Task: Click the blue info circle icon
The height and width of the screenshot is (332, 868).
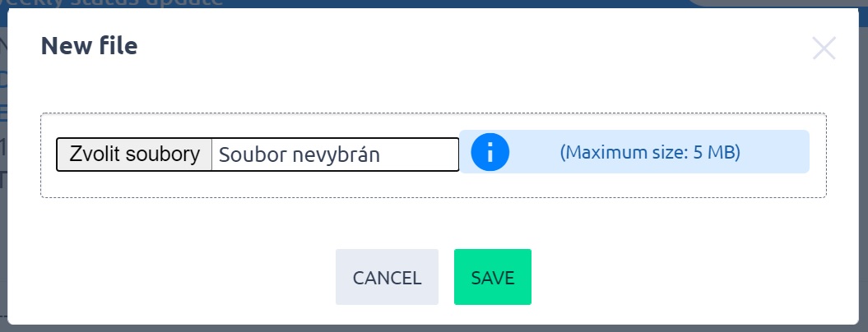Action: 490,152
